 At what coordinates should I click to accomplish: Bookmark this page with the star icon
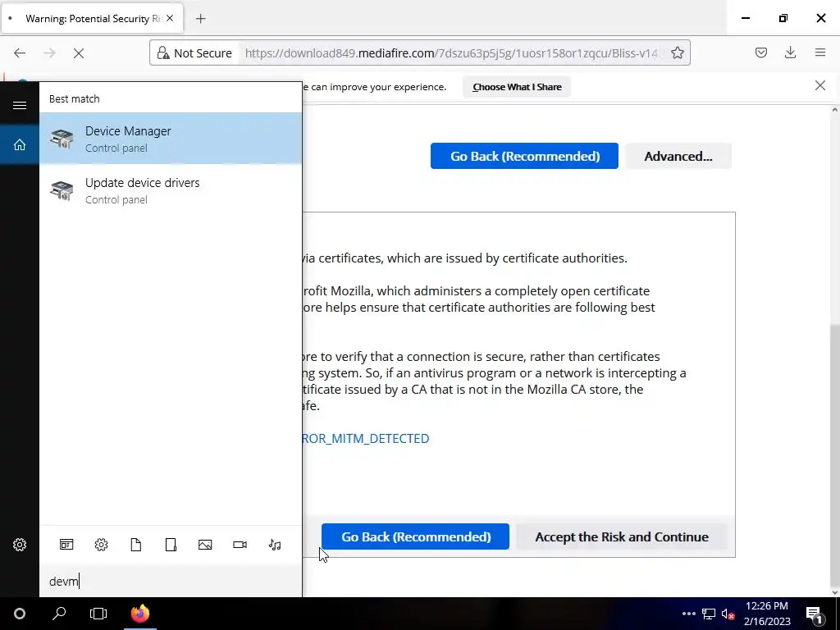tap(677, 52)
